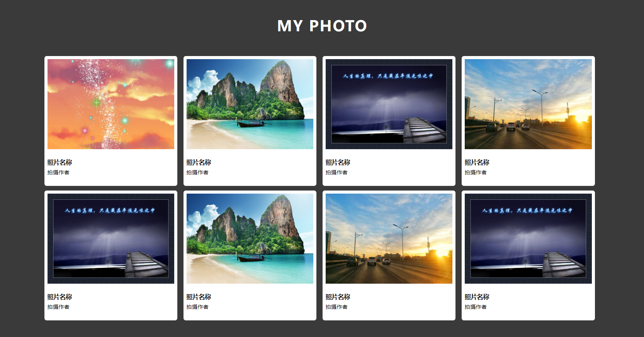The image size is (644, 337).
Task: Open the top row sunset highway photo
Action: (x=528, y=104)
